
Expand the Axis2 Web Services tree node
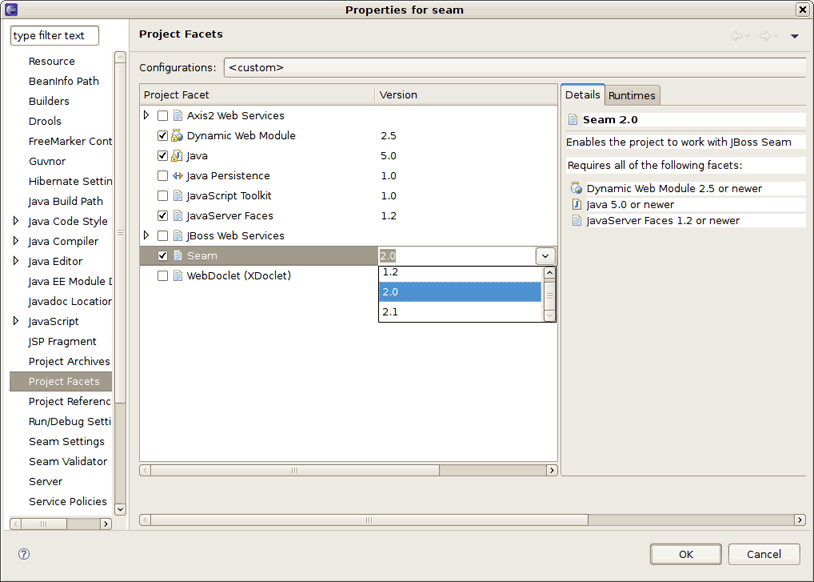(146, 115)
